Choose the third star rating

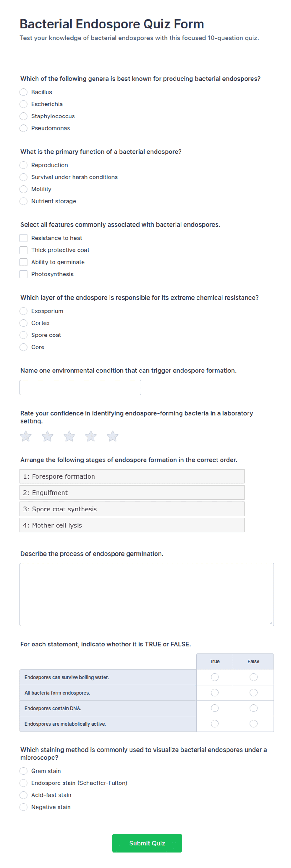[x=69, y=436]
